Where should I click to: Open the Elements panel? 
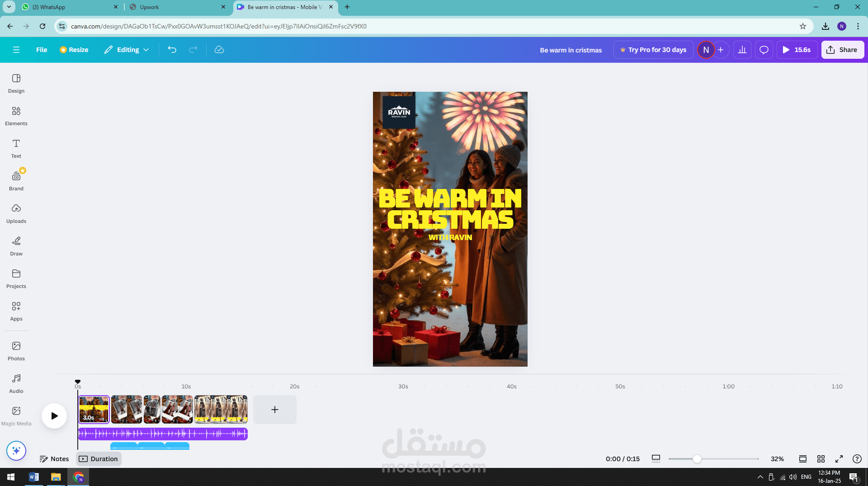[x=16, y=116]
